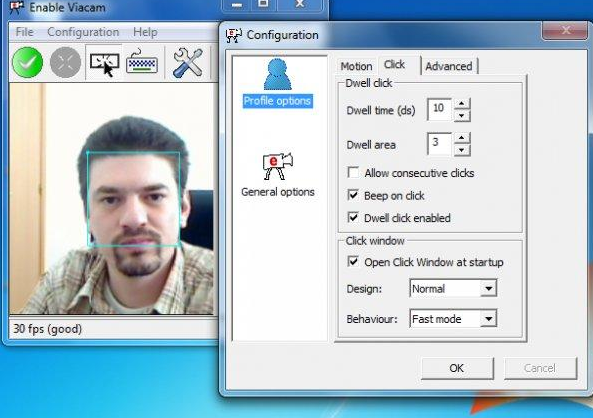Viewport: 593px width, 418px height.
Task: Show the on-screen keyboard icon
Action: 142,63
